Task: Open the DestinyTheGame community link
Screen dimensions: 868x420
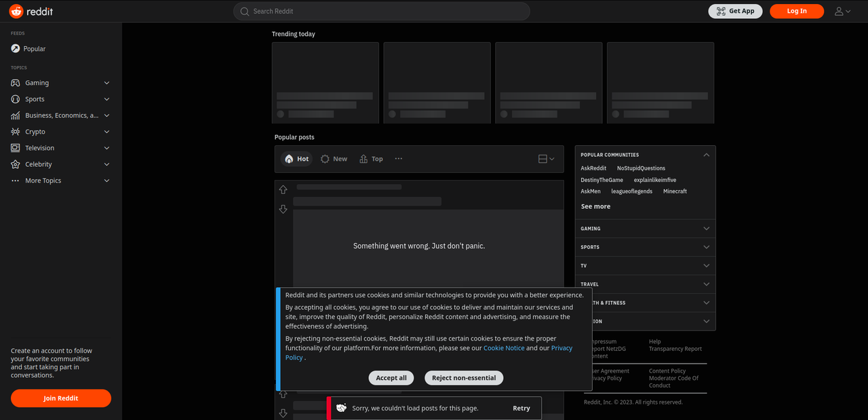Action: 601,180
